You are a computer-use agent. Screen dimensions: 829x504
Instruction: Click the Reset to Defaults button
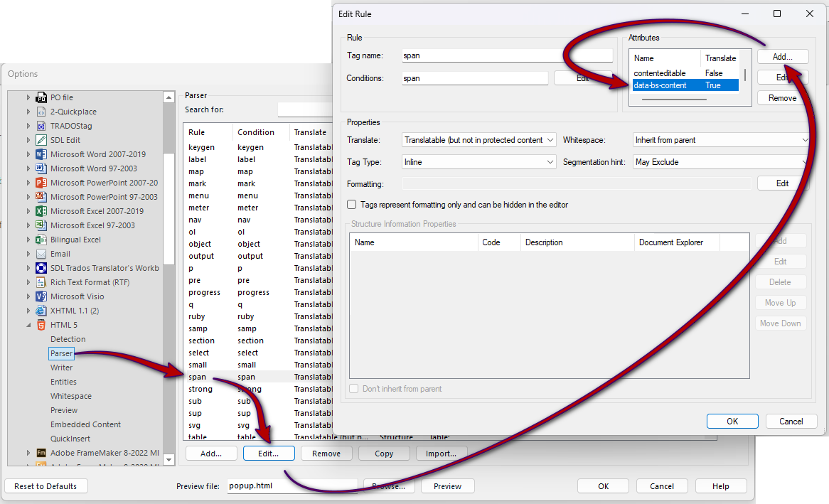(x=46, y=486)
